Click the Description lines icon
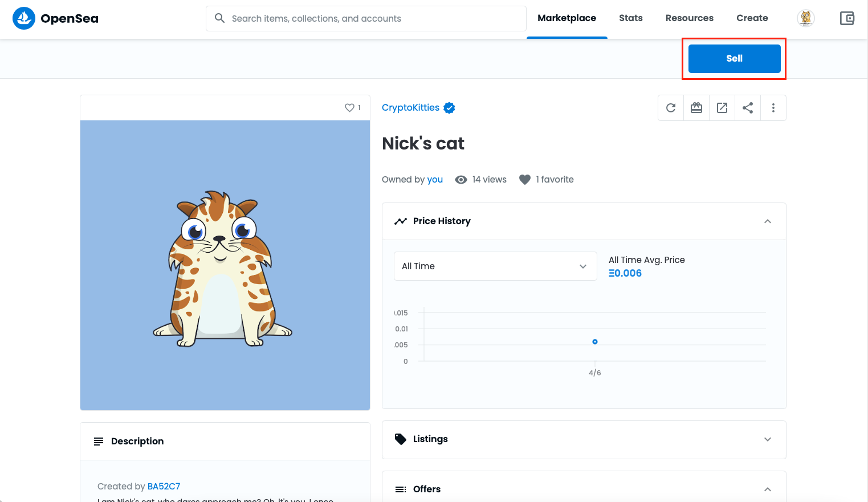The image size is (868, 502). (99, 442)
